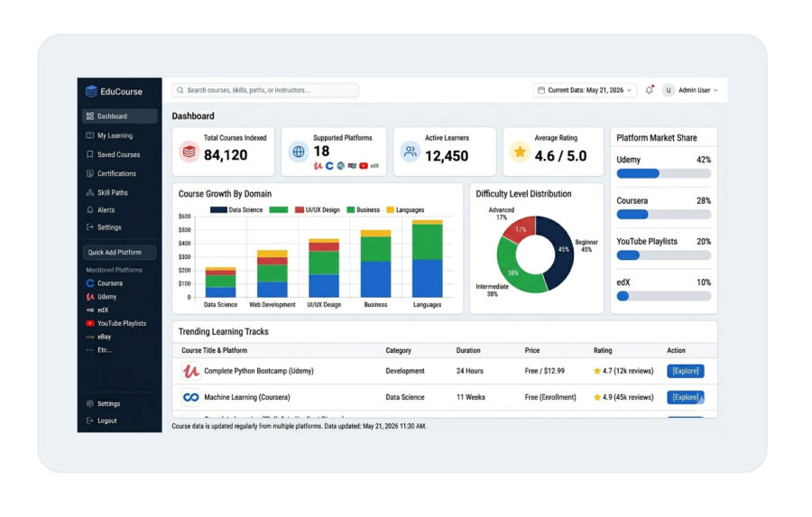Open Machine Learning (Coursera) course

pyautogui.click(x=247, y=397)
